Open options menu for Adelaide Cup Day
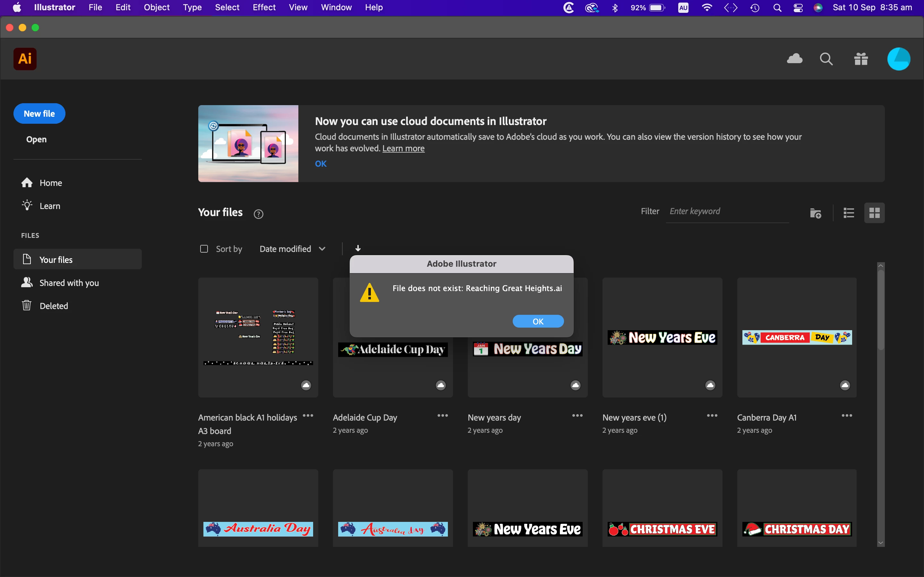Viewport: 924px width, 577px height. pos(442,415)
